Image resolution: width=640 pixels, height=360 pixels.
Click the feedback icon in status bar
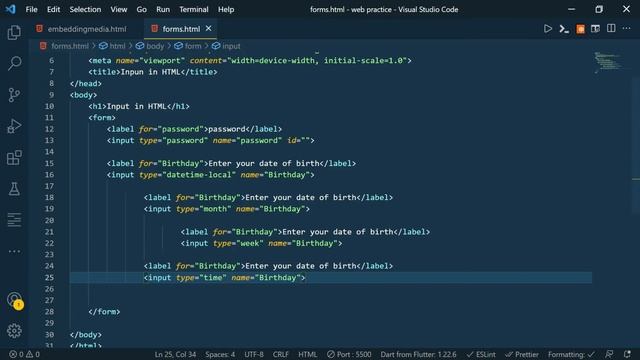coord(609,354)
